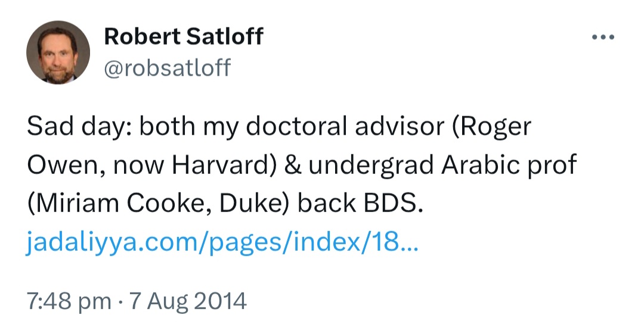Open the three-dot more options menu

coord(602,38)
